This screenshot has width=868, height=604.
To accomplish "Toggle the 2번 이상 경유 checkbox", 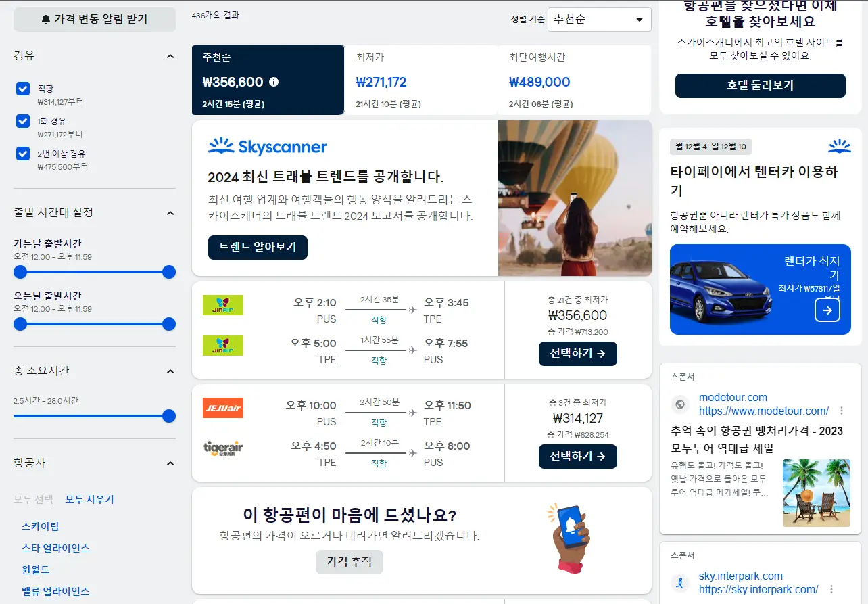I will (x=22, y=154).
